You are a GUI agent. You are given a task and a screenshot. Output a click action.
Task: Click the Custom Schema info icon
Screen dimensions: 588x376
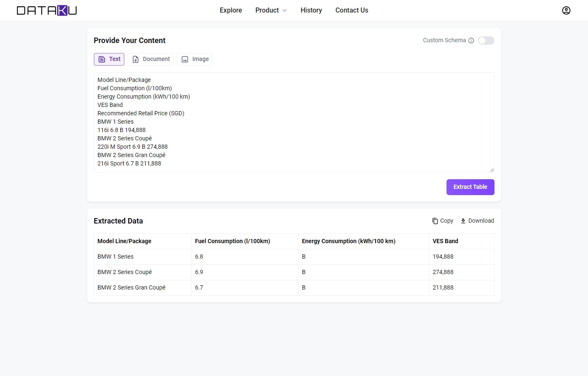(471, 41)
